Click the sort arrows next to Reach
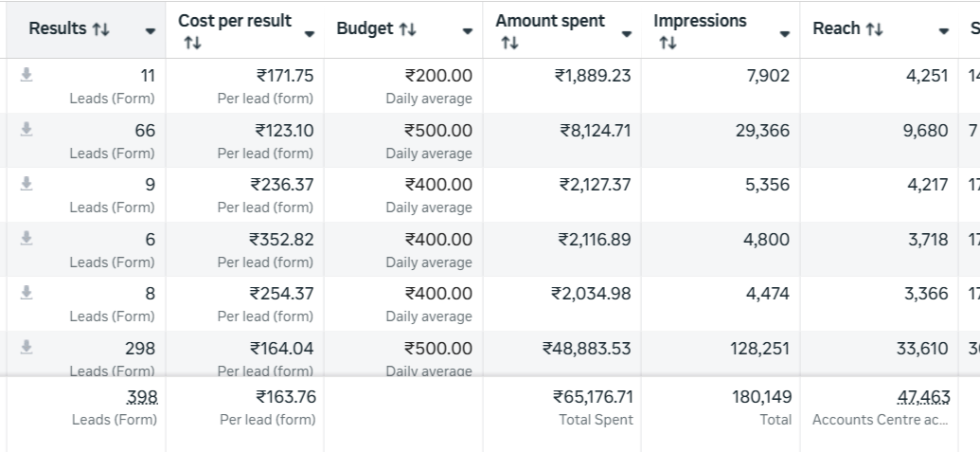Screen dimensions: 980x452 point(874,29)
